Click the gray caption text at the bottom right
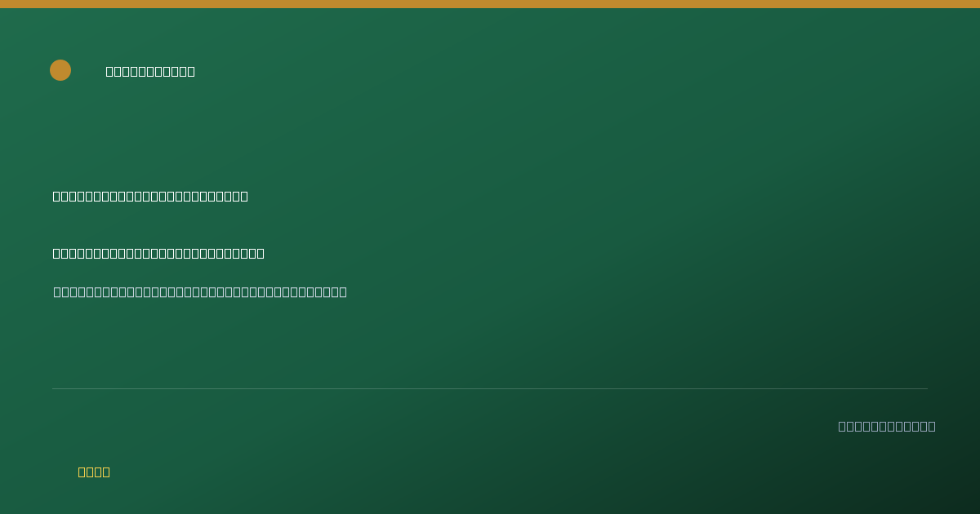 [x=887, y=426]
